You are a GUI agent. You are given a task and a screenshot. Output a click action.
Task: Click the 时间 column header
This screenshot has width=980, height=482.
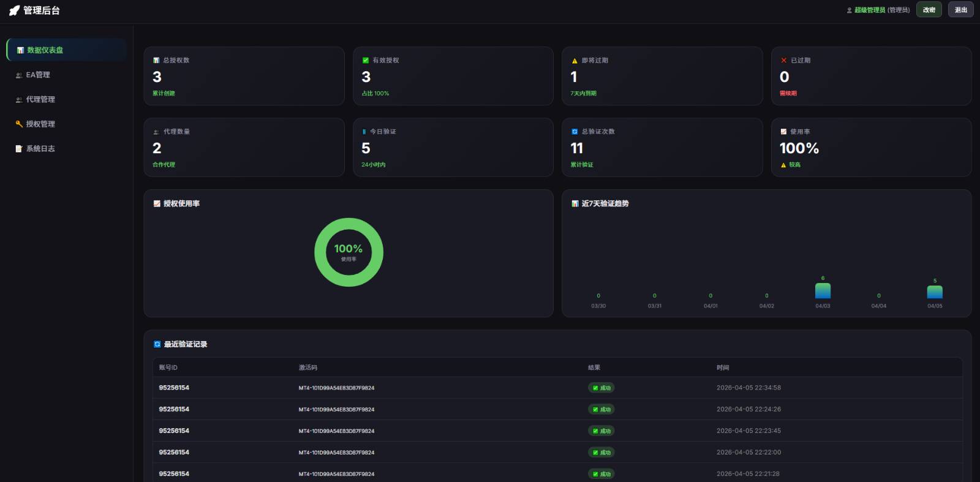click(723, 368)
